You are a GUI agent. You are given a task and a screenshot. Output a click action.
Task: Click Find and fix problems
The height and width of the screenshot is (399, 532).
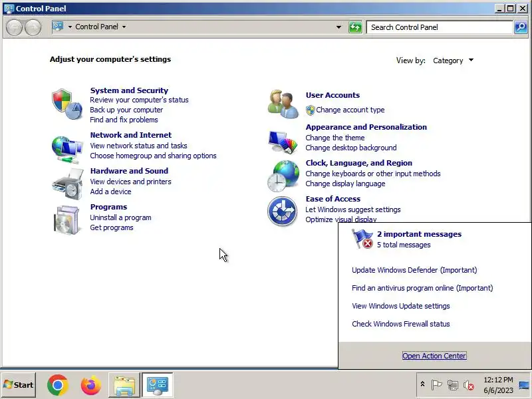[x=124, y=120]
